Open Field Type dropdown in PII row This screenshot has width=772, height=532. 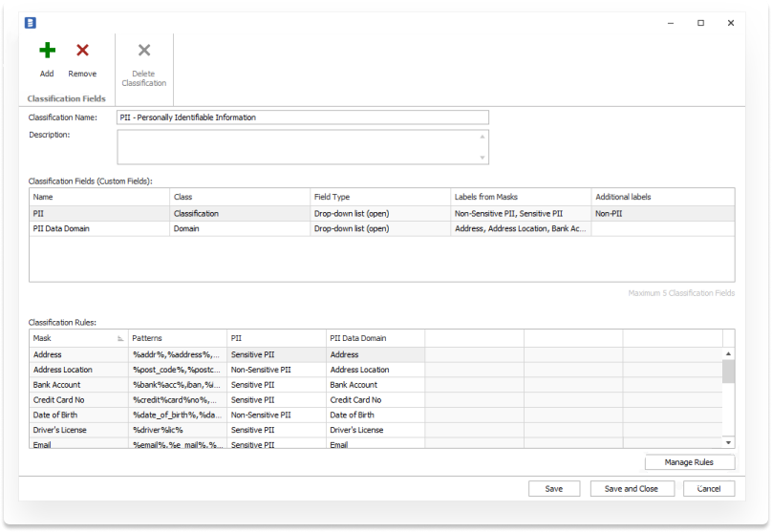coord(380,214)
